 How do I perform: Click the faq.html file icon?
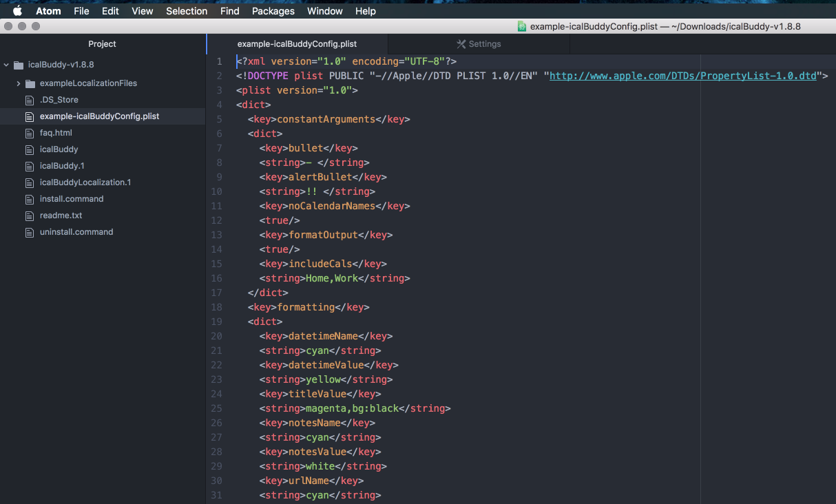[x=30, y=133]
